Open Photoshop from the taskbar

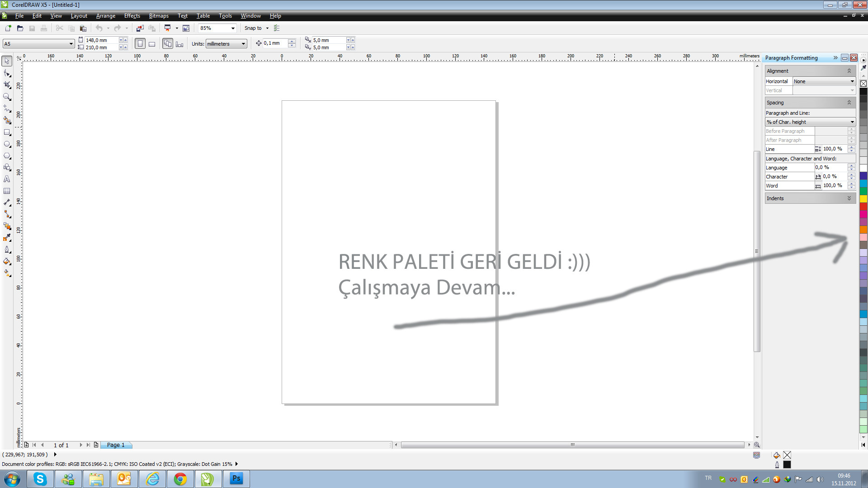pyautogui.click(x=236, y=479)
